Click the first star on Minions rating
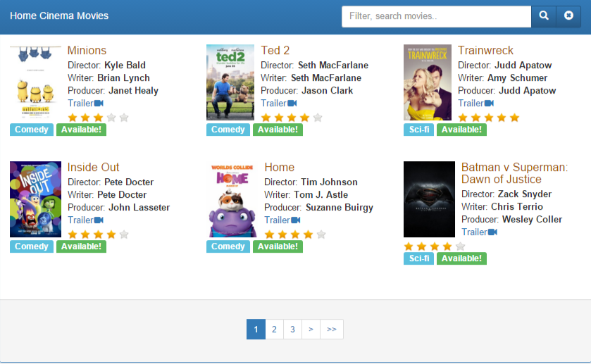Image resolution: width=591 pixels, height=364 pixels. [73, 118]
